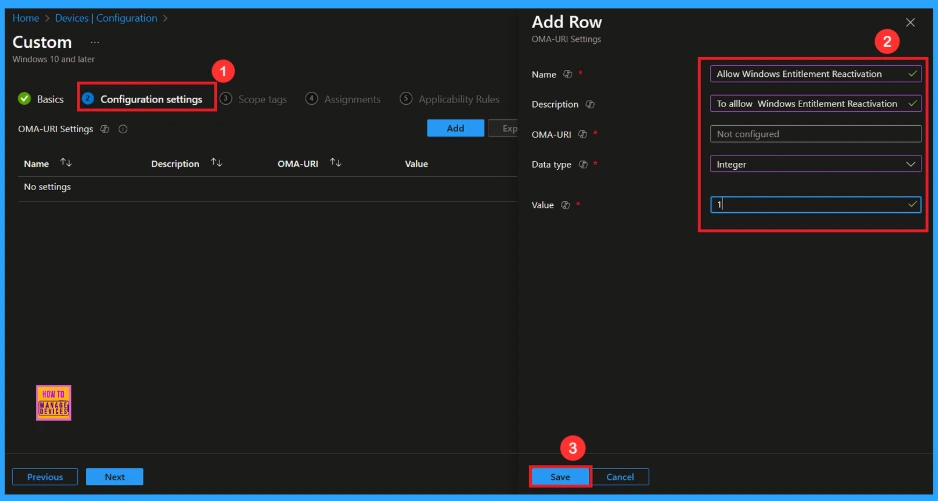The image size is (938, 501).
Task: Go to the Basics step
Action: 41,99
